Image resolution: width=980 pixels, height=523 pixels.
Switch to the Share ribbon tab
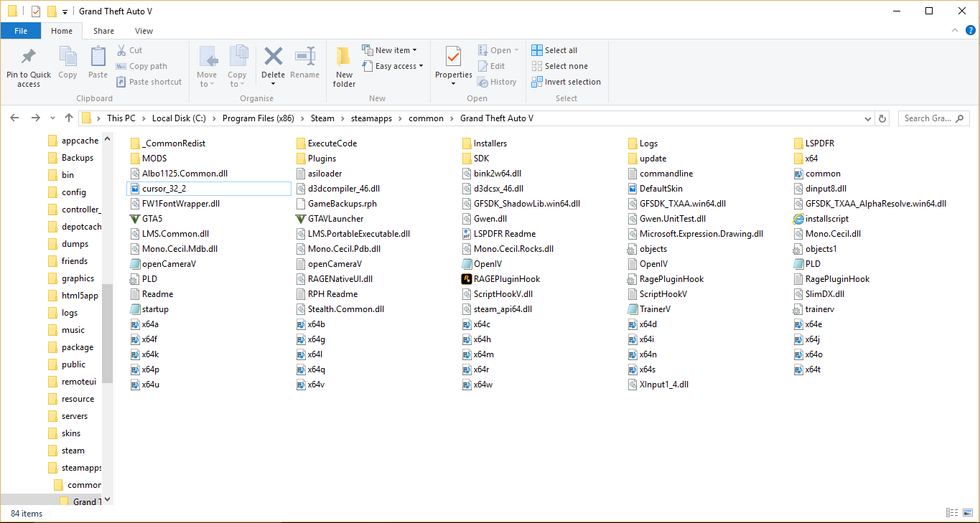(x=103, y=31)
